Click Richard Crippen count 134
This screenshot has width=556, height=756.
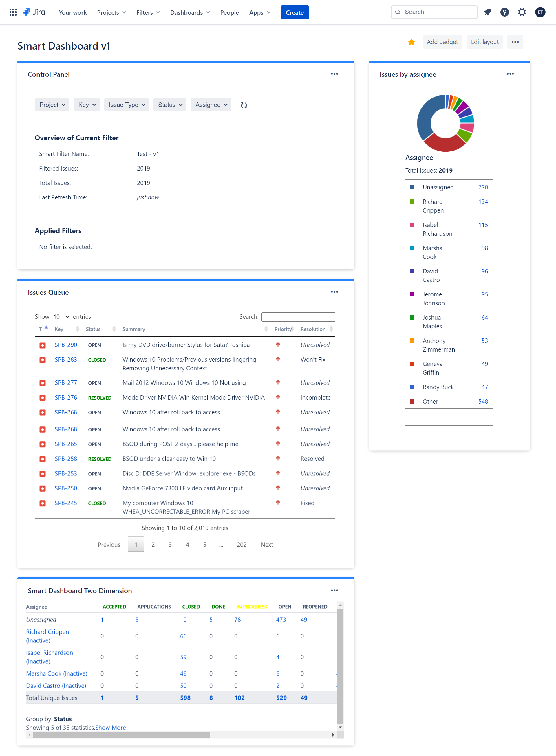point(483,202)
